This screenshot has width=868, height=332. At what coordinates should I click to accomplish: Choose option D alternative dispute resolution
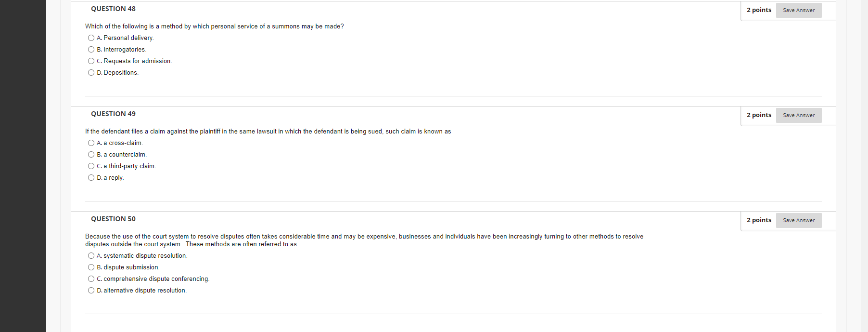point(91,290)
